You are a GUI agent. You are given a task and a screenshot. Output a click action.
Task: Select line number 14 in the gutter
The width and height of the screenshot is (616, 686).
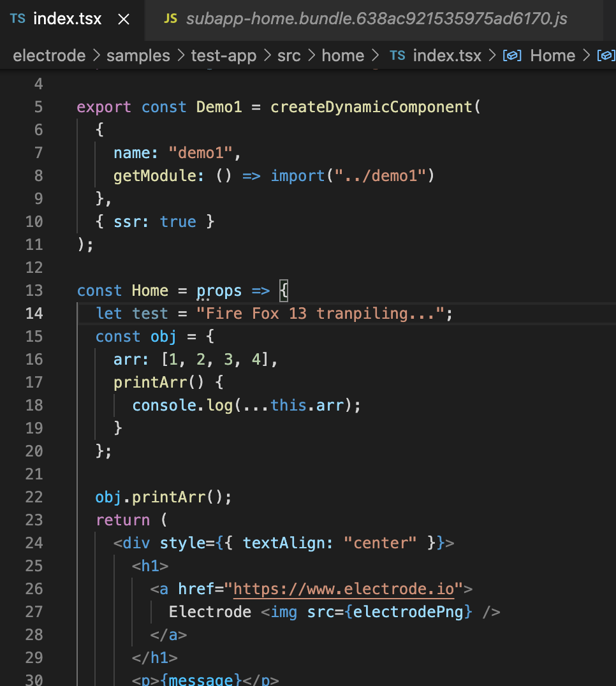click(x=35, y=313)
